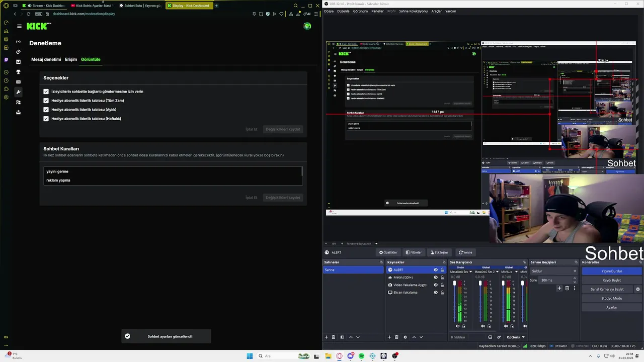Open the chain link icon in Kick sidebar
Screen dimensions: 644x362
[x=19, y=52]
